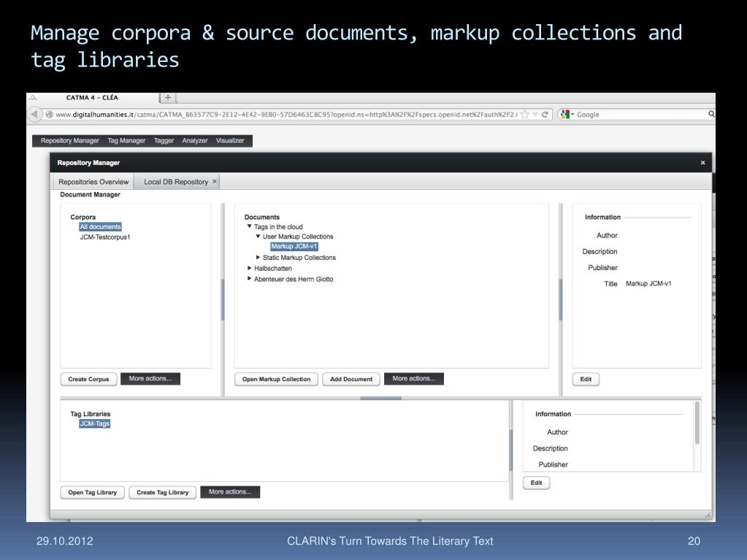Expand the Halbschatten document
Image resolution: width=747 pixels, height=560 pixels.
tap(249, 268)
